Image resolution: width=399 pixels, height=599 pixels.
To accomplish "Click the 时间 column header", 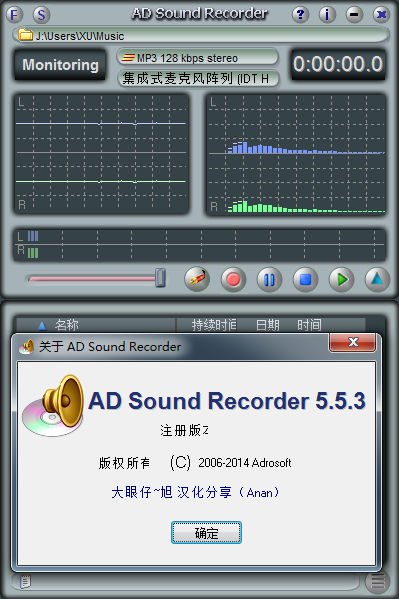I will 310,325.
